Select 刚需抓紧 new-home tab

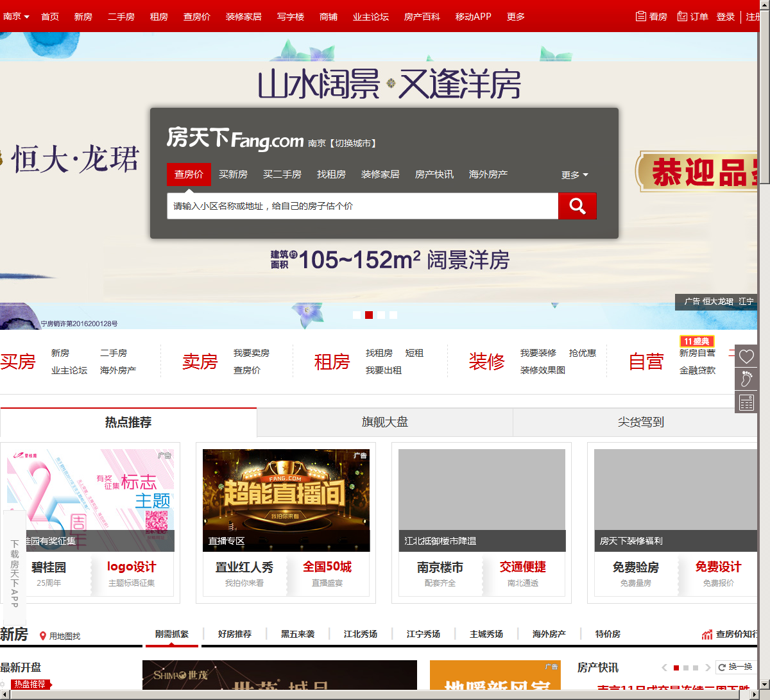coord(172,634)
